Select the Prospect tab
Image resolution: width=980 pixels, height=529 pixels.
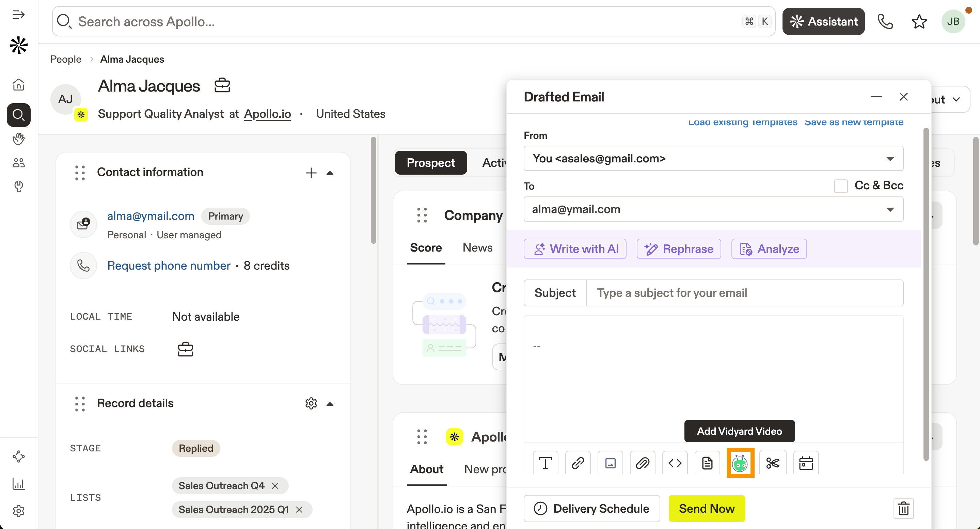coord(431,163)
